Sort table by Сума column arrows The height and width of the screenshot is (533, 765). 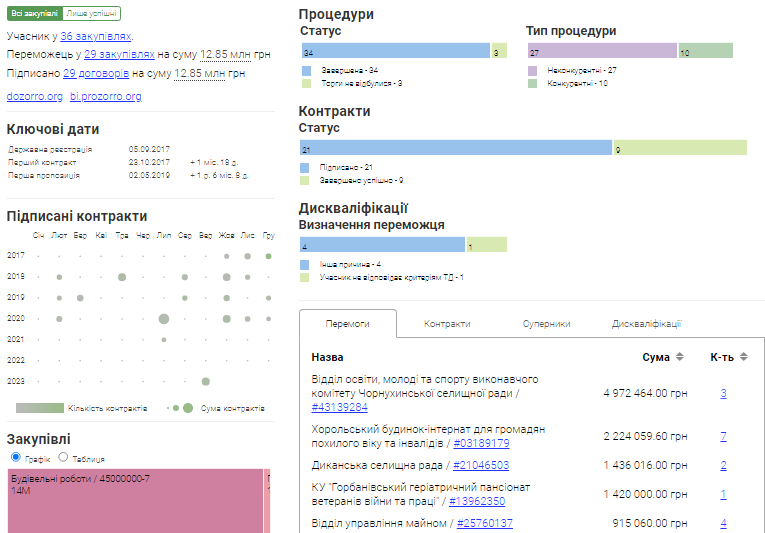(680, 357)
